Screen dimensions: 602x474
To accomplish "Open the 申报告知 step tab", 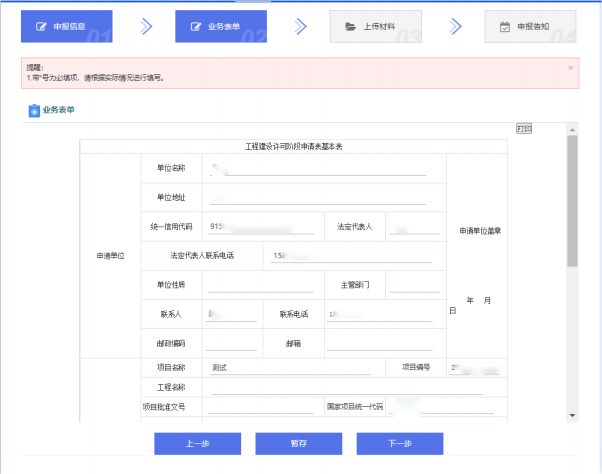I will click(x=530, y=26).
